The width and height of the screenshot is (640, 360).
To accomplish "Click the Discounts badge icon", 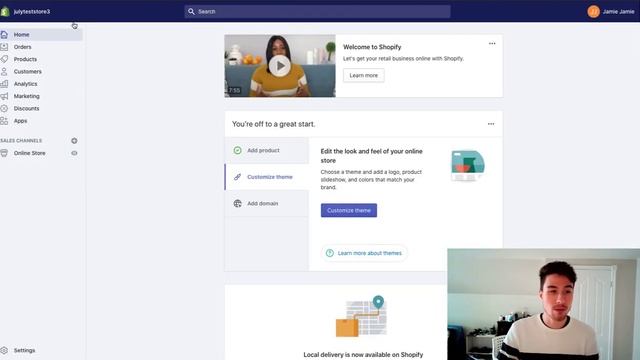I will coord(4,109).
